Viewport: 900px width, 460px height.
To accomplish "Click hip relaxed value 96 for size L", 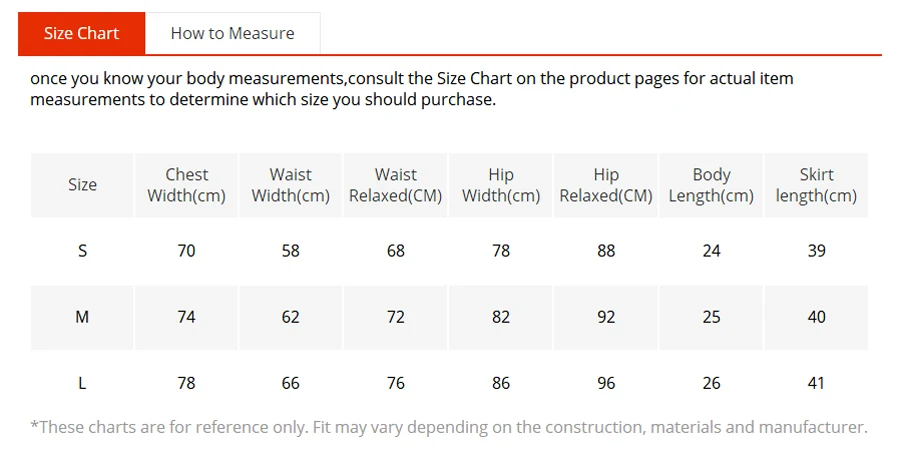I will point(606,383).
